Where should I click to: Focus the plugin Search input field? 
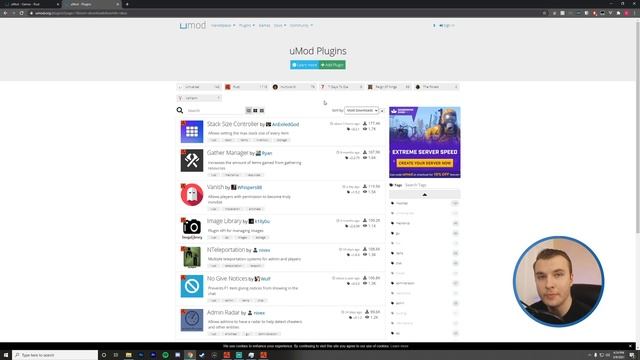click(x=214, y=111)
